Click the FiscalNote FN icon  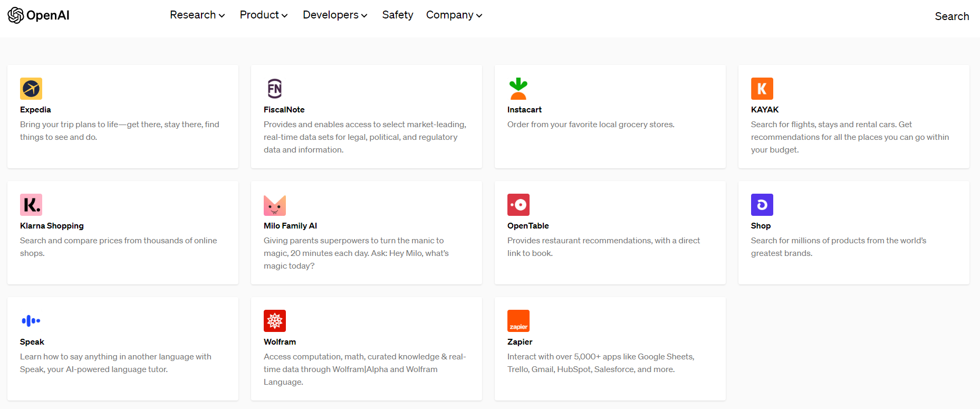click(275, 89)
